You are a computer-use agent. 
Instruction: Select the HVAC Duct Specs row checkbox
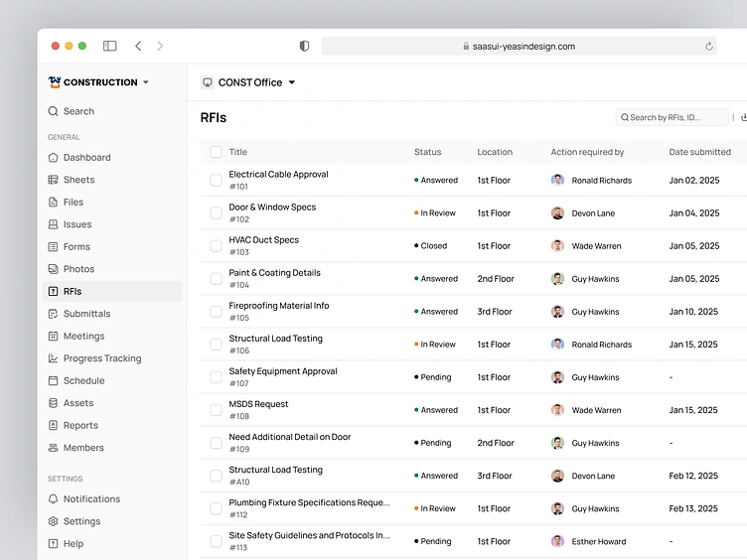coord(216,245)
